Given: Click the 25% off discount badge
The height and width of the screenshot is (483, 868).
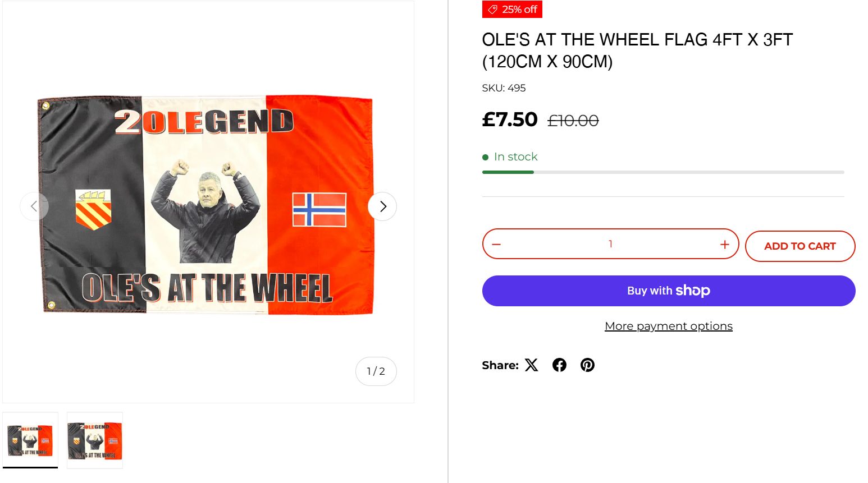Looking at the screenshot, I should [512, 10].
